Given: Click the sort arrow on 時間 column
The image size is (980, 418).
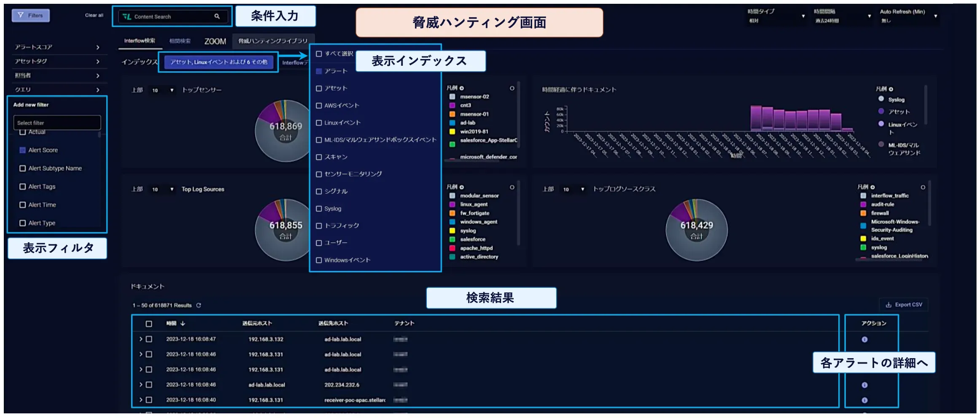Looking at the screenshot, I should click(183, 323).
